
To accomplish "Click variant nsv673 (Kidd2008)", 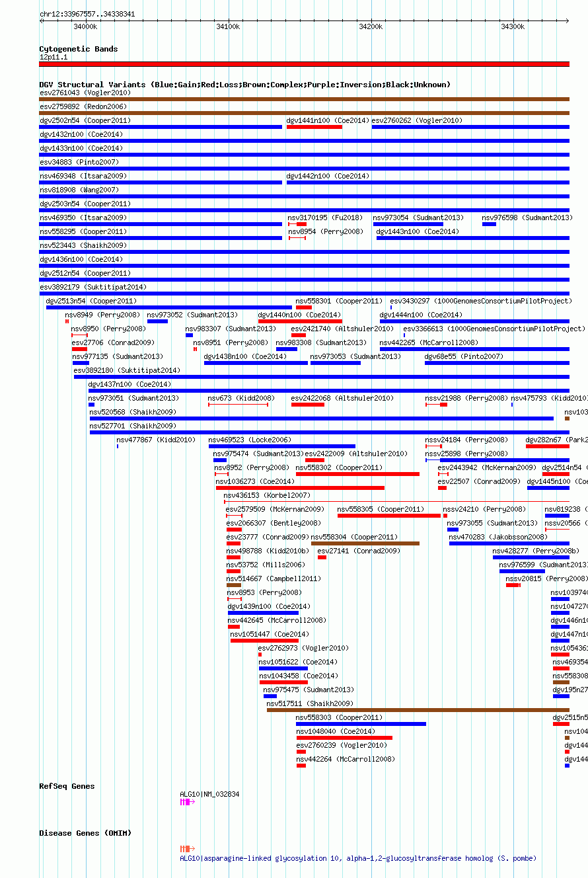I will (241, 398).
